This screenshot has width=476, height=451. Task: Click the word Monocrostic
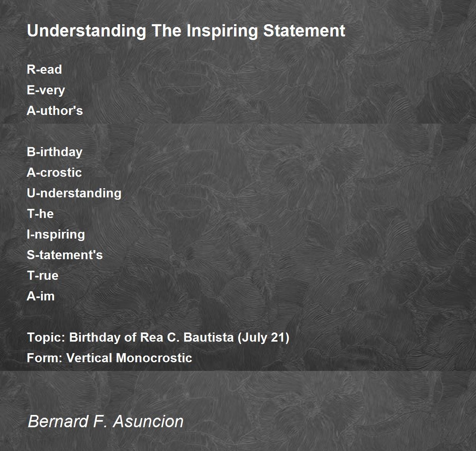pyautogui.click(x=154, y=358)
